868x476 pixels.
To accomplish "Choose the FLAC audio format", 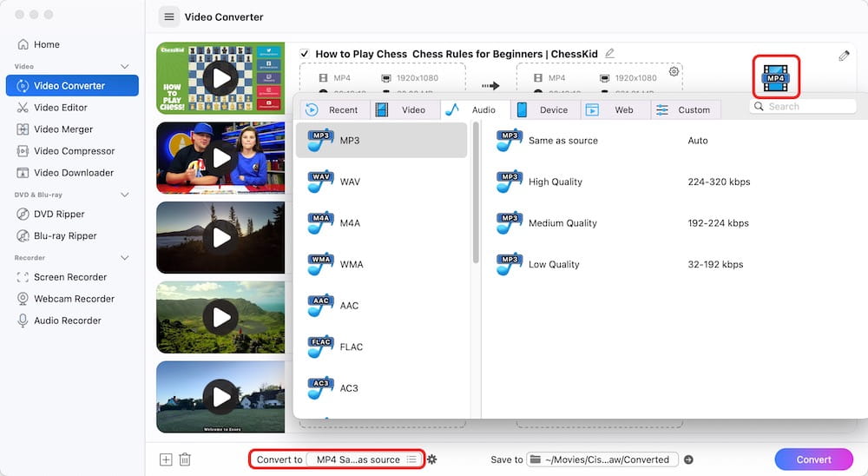I will 381,347.
